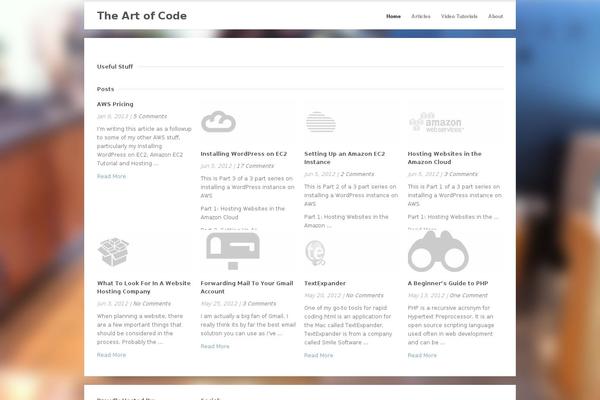Open A Beginner's Guide to PHP title
The height and width of the screenshot is (400, 600).
coord(448,283)
